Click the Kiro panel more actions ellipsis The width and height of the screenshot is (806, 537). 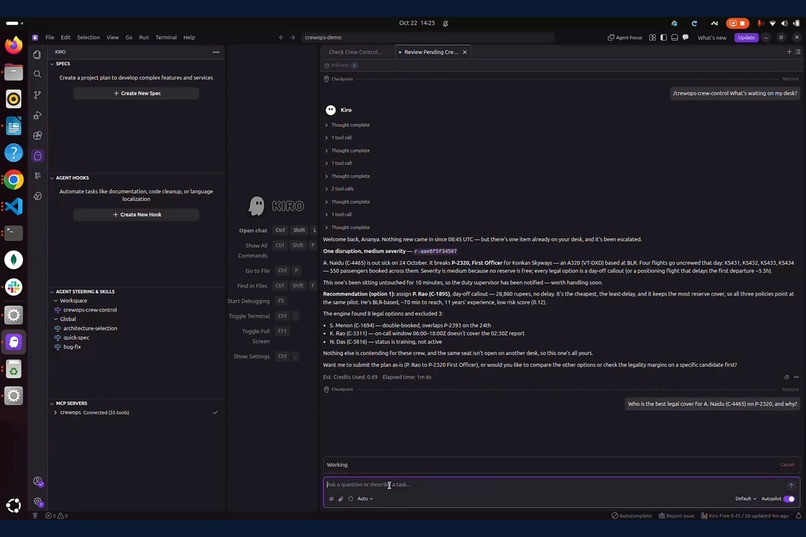[x=216, y=52]
